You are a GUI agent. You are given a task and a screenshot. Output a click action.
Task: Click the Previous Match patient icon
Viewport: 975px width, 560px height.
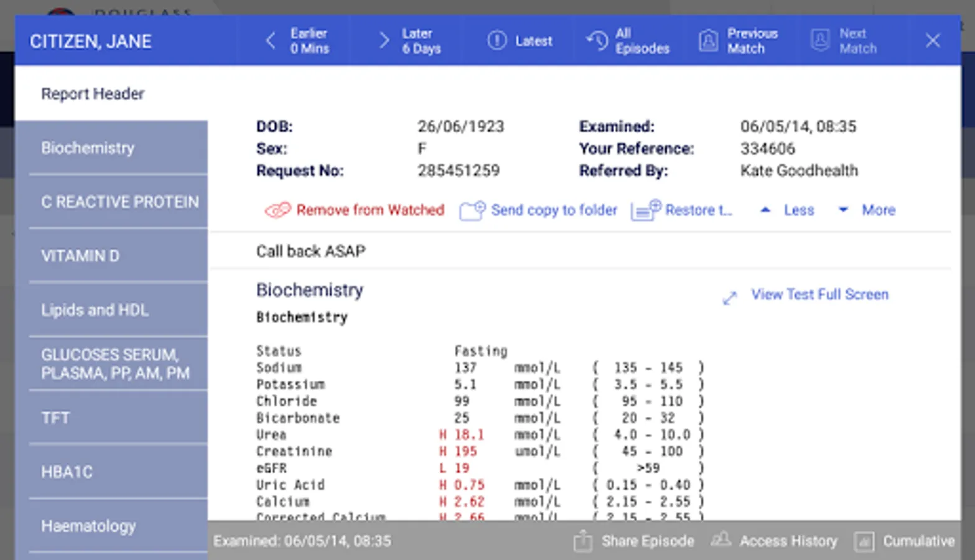708,41
